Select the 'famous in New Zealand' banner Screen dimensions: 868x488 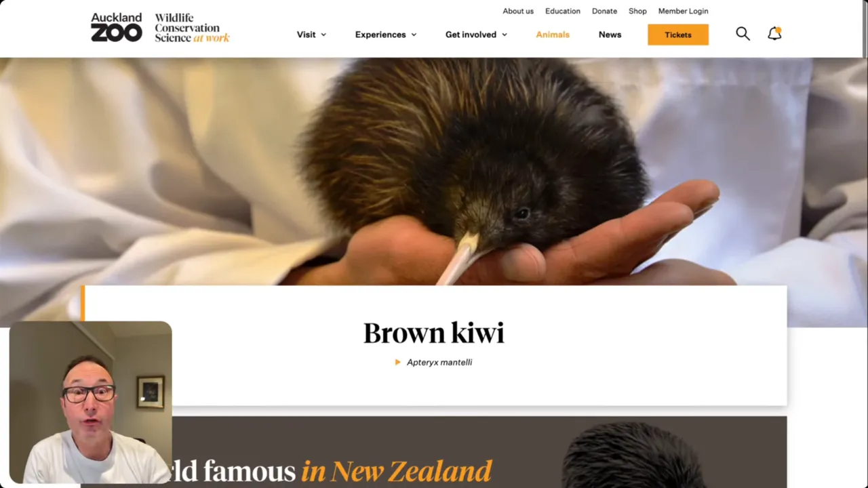[x=479, y=452]
